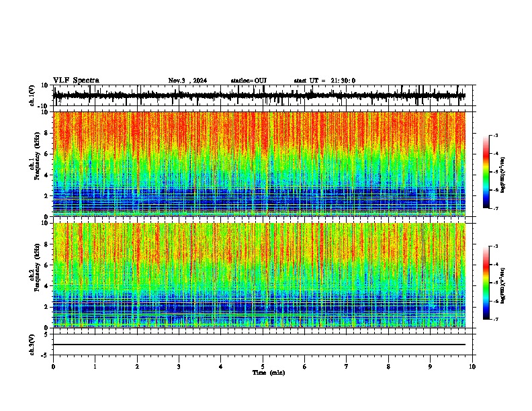Click the -7 label on ch.1 color scale
This screenshot has height=411, width=532.
pos(496,208)
